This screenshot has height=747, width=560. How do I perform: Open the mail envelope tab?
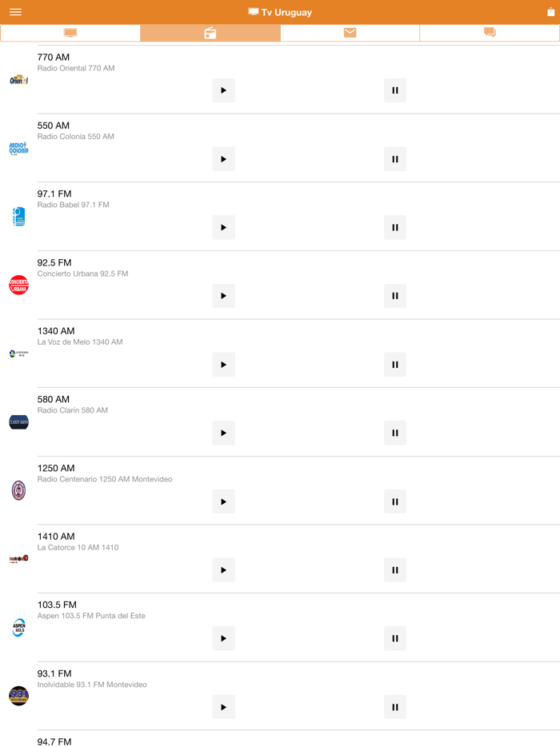point(350,33)
